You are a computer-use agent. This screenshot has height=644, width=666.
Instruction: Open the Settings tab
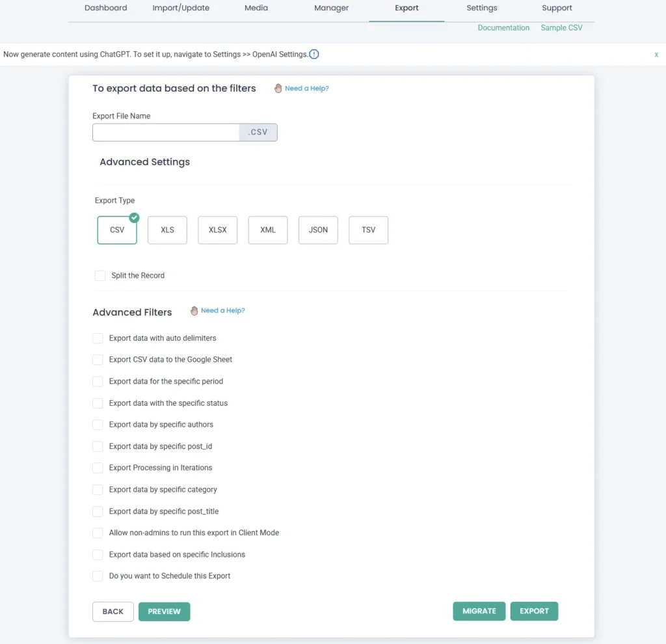[481, 8]
